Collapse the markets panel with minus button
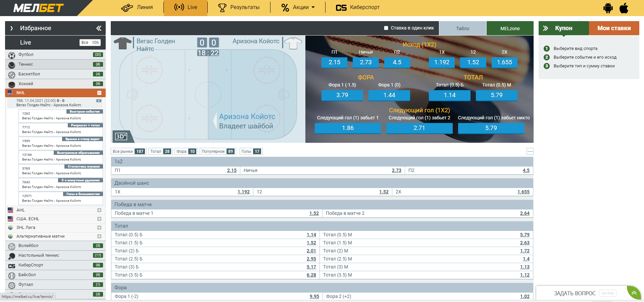Image resolution: width=644 pixels, height=302 pixels. tap(530, 152)
